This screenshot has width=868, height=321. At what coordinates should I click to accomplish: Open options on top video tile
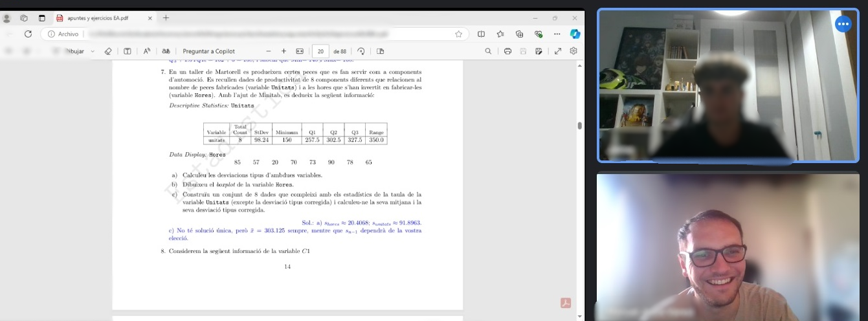(843, 25)
